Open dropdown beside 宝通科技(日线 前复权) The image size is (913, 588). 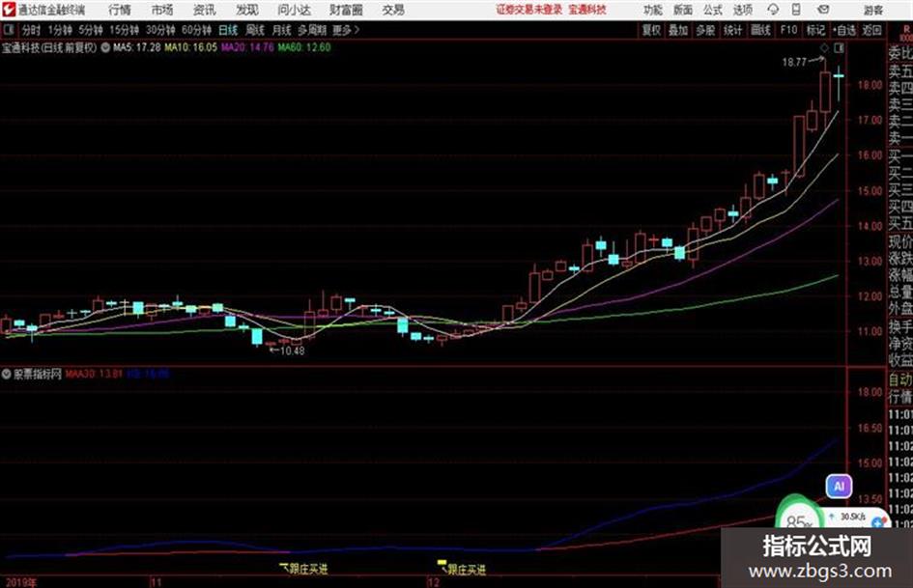point(105,47)
